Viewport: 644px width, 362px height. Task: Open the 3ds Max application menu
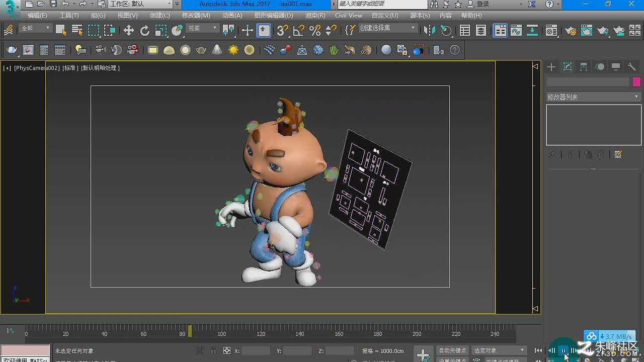coord(10,9)
